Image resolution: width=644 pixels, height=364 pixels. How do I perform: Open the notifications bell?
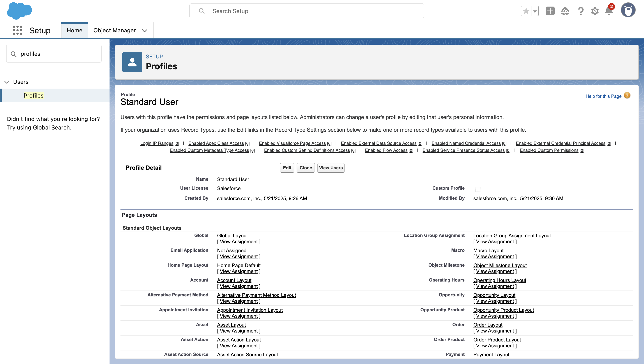click(609, 11)
